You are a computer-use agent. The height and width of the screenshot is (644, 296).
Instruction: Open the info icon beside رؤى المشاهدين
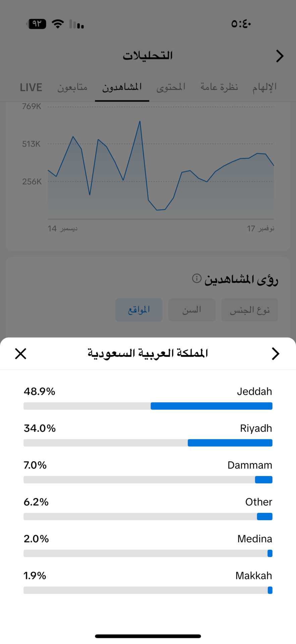pyautogui.click(x=197, y=278)
